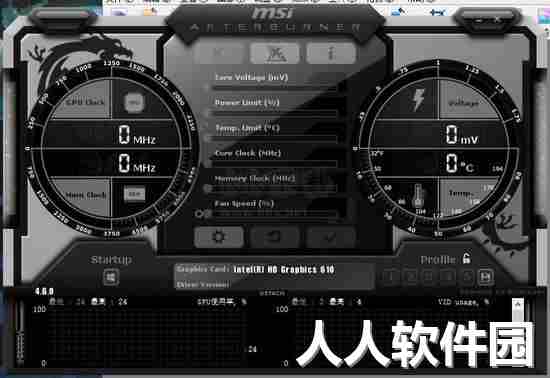Select profile slot 2
Image resolution: width=550 pixels, height=378 pixels.
[x=410, y=277]
